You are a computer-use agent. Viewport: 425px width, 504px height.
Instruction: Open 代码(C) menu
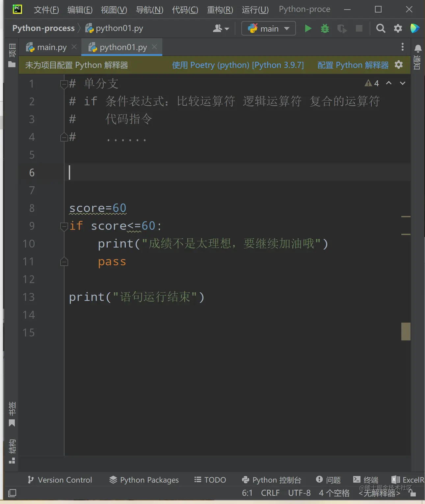point(185,10)
